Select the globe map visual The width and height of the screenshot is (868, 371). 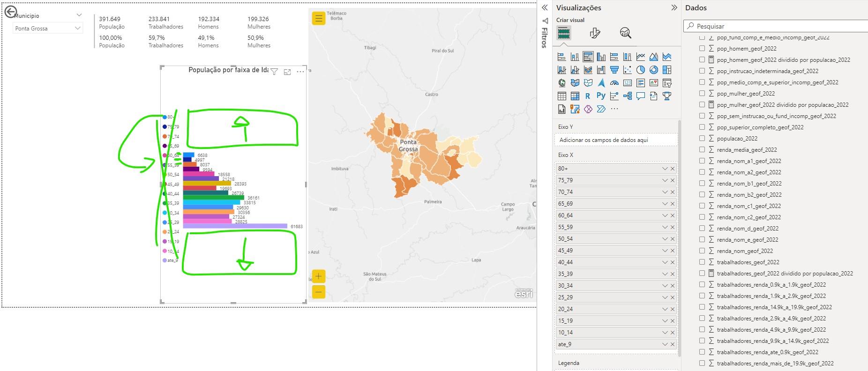(x=562, y=83)
